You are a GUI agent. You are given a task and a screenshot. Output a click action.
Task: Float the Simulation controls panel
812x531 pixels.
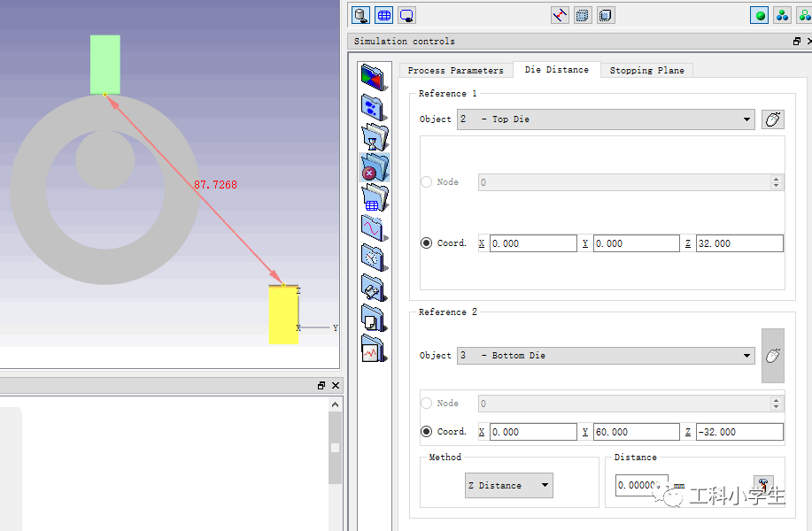pos(797,41)
